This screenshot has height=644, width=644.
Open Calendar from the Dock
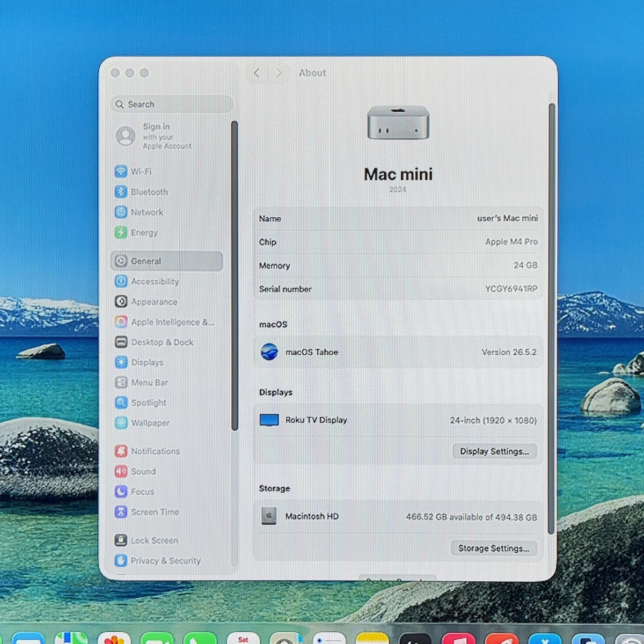244,639
